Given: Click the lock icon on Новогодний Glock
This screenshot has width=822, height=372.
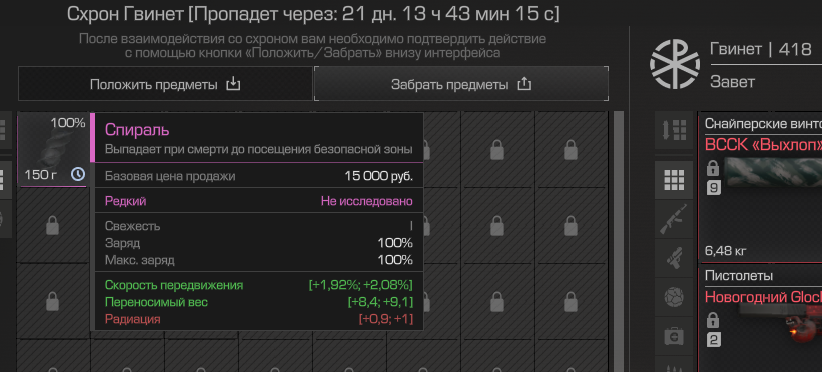Looking at the screenshot, I should pos(713,320).
